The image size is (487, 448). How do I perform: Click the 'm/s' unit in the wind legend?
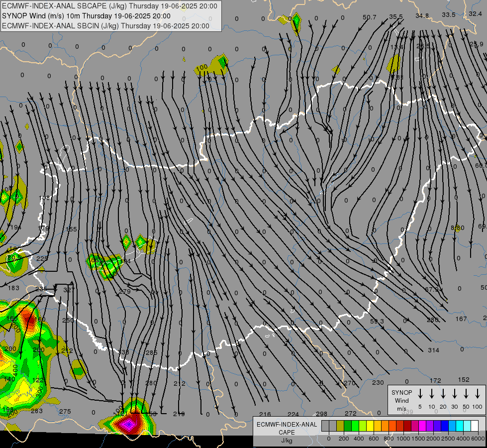(x=401, y=409)
